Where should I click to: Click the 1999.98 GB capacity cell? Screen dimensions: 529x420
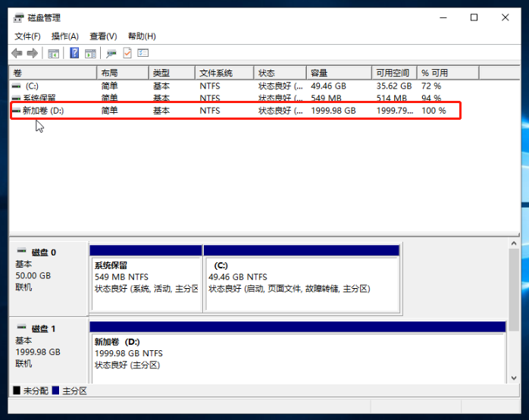click(x=333, y=111)
